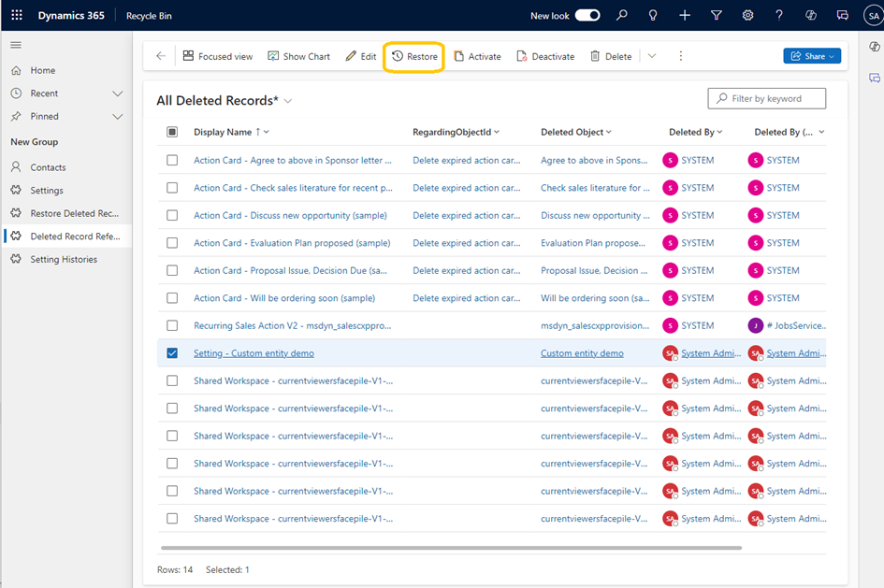Click the lightbulb assistant icon
The height and width of the screenshot is (588, 884).
653,15
